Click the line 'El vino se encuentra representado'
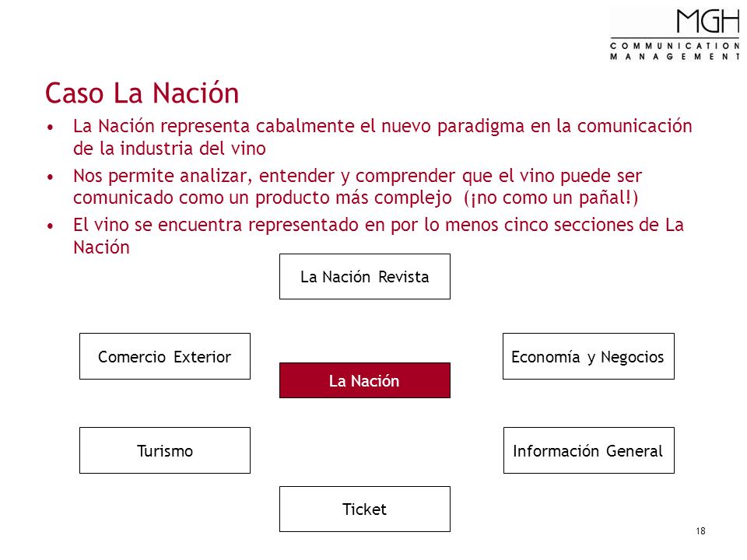The height and width of the screenshot is (560, 747). click(378, 225)
